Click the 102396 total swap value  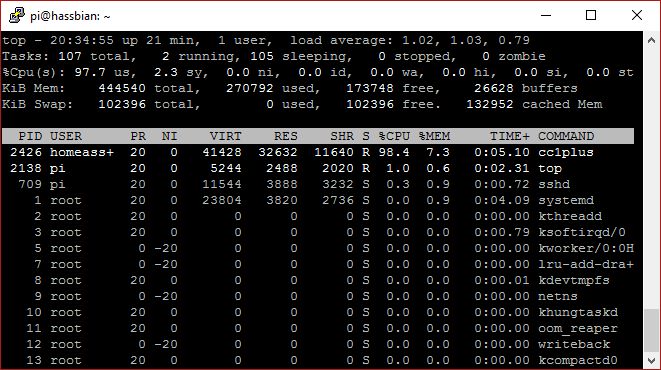(x=122, y=104)
